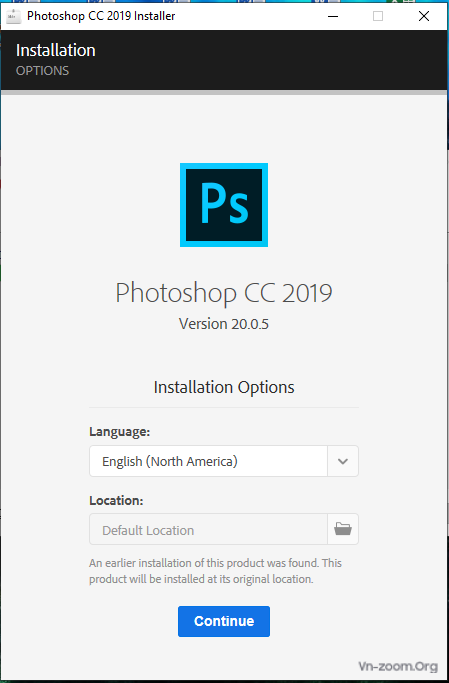Screen dimensions: 449x683
Task: Click the Default Location field
Action: [208, 529]
